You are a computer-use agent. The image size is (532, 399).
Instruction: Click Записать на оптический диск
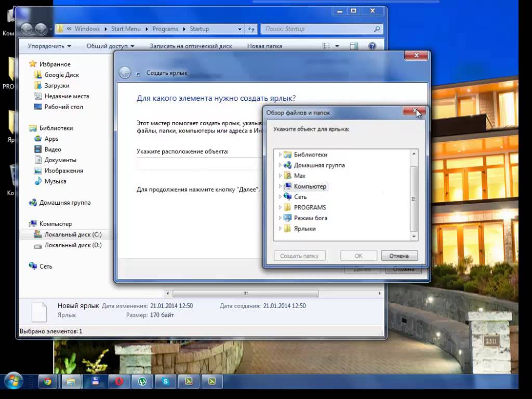tap(191, 46)
